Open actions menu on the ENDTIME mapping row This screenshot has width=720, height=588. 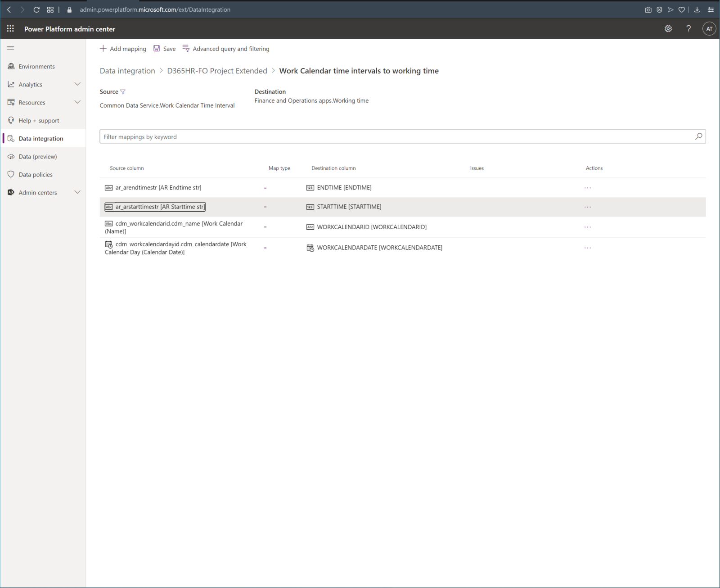(588, 187)
